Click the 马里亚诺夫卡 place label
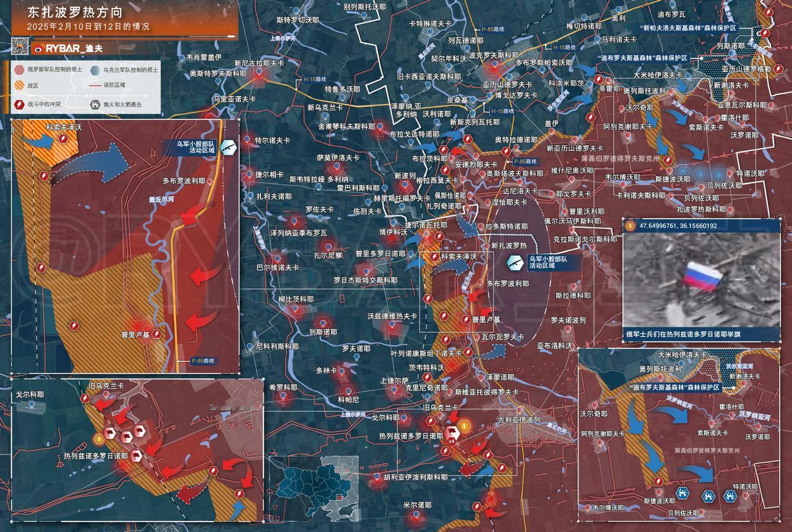The width and height of the screenshot is (792, 532). point(233,98)
